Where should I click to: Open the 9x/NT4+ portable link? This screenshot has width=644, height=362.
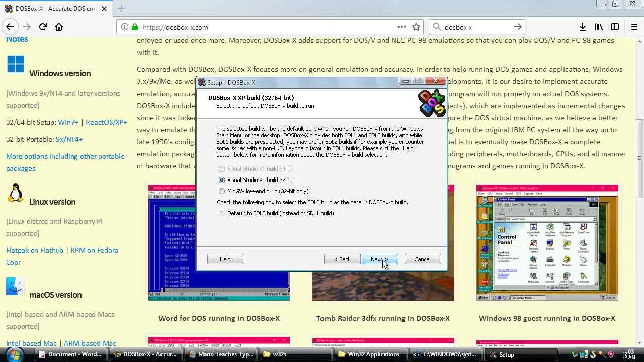(x=69, y=139)
